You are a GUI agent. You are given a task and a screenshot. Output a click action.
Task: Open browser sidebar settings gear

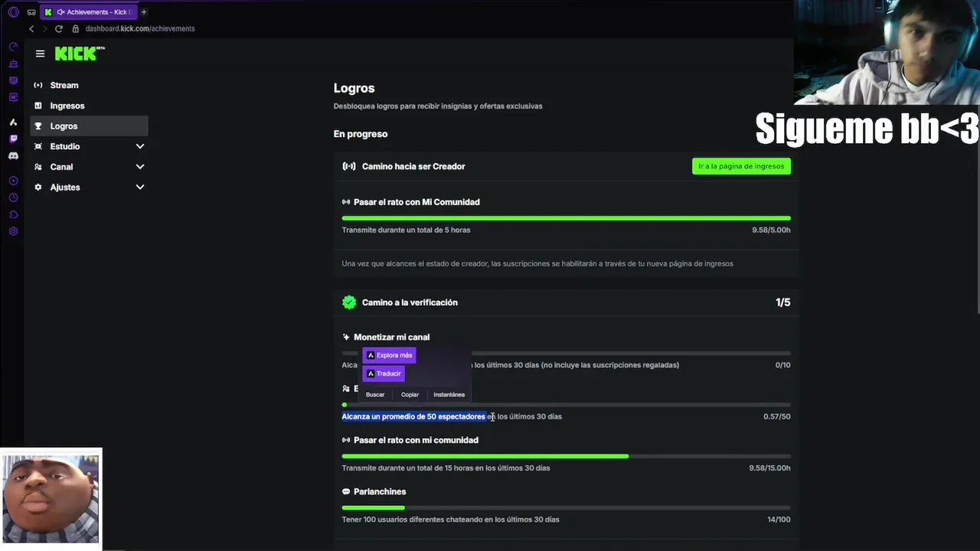(13, 231)
